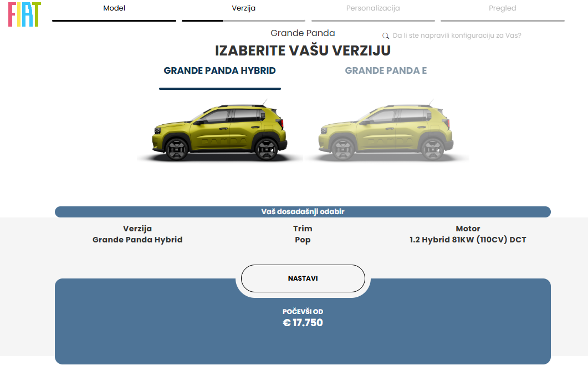Click the faded Grande Panda E car image
This screenshot has width=588, height=365.
[x=386, y=131]
